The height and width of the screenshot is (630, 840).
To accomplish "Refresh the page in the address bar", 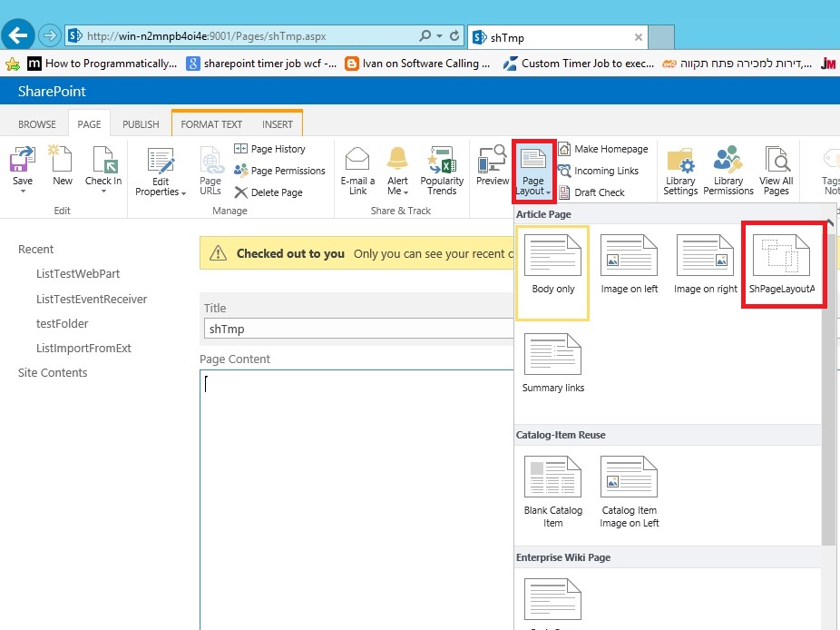I will point(454,36).
